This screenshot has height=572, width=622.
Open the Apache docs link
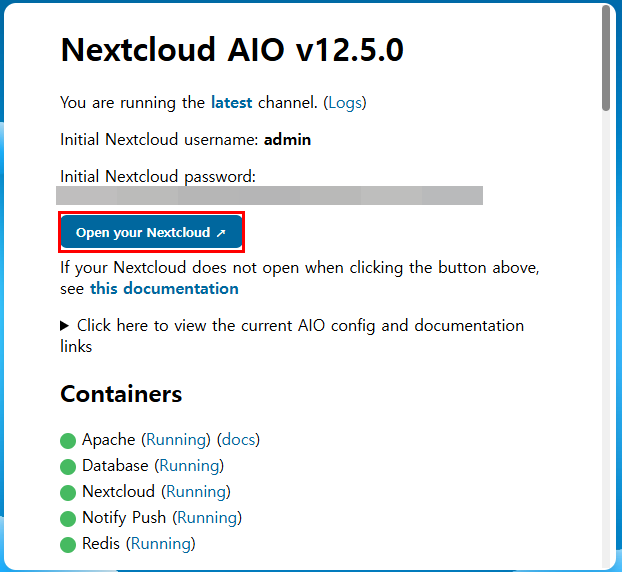pos(238,439)
